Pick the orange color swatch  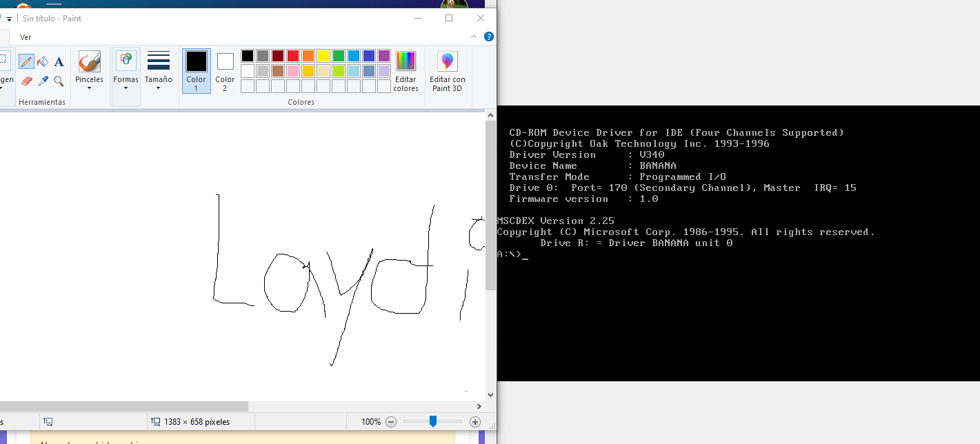click(308, 56)
